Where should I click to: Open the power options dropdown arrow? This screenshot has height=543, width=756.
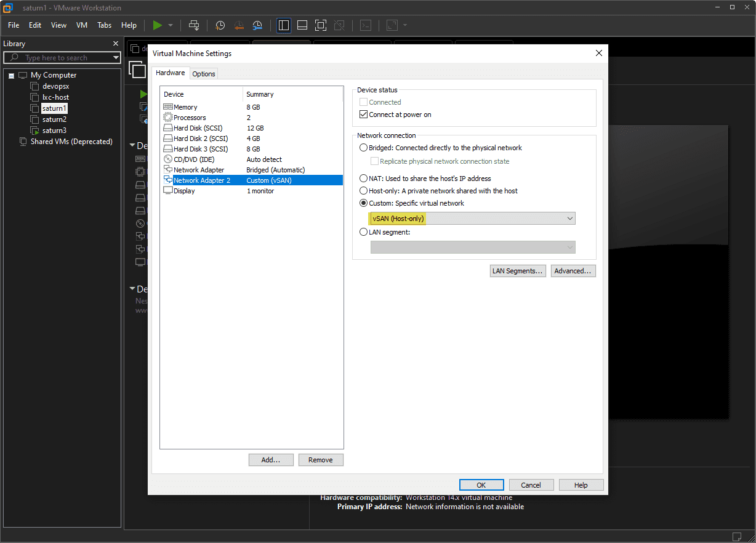coord(171,25)
